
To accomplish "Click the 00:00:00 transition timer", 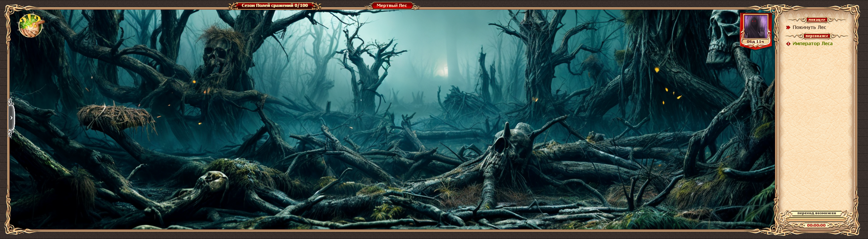I will tap(816, 225).
